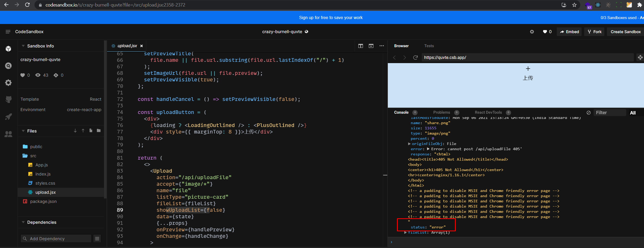644x248 pixels.
Task: Switch to the Tests tab
Action: click(x=429, y=46)
